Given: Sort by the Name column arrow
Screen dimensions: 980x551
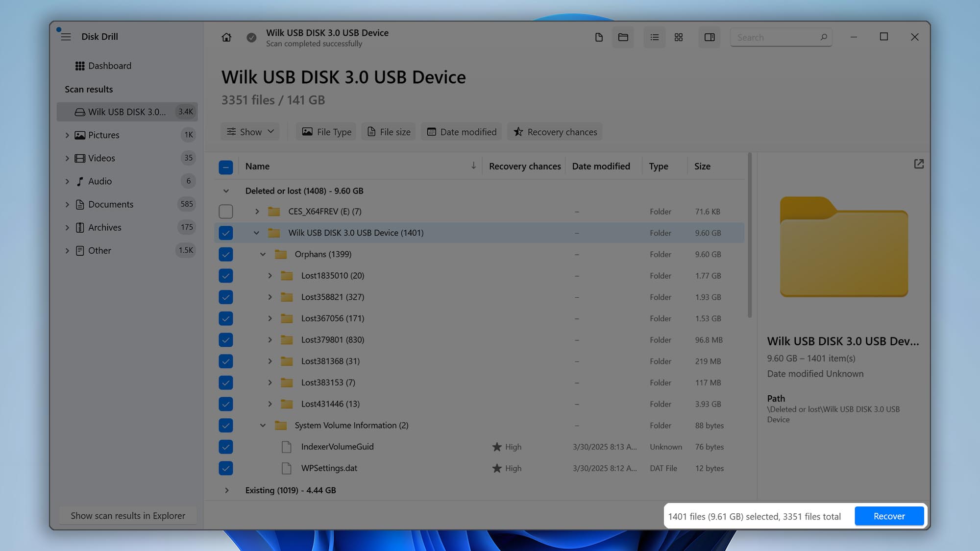Looking at the screenshot, I should 473,166.
